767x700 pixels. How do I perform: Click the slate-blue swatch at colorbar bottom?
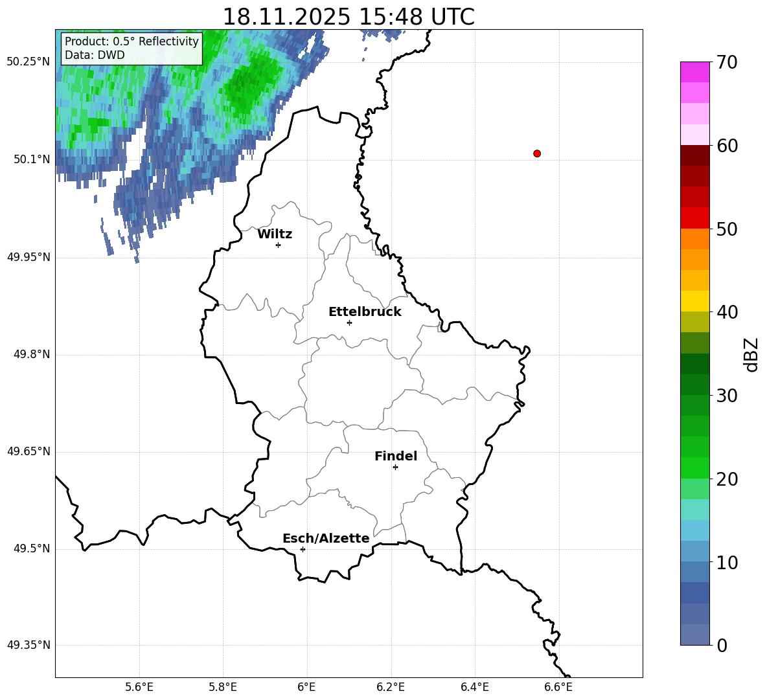(694, 635)
